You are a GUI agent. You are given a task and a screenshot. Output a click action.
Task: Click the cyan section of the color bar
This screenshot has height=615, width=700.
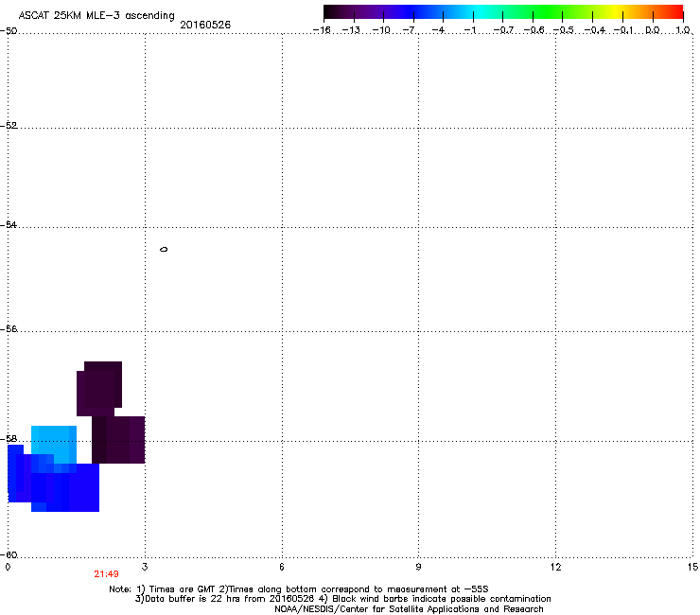tap(478, 12)
